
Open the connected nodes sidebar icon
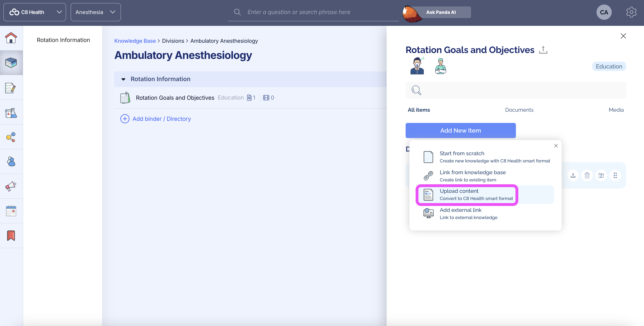click(11, 137)
